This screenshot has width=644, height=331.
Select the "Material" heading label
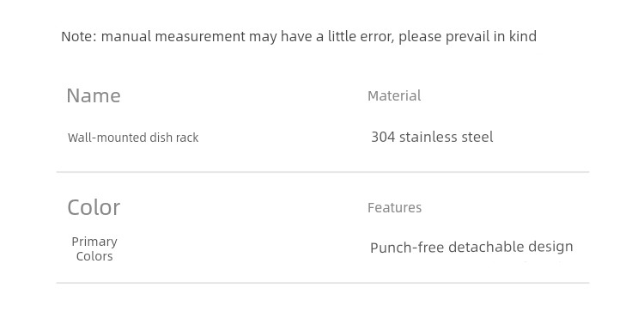tap(394, 95)
